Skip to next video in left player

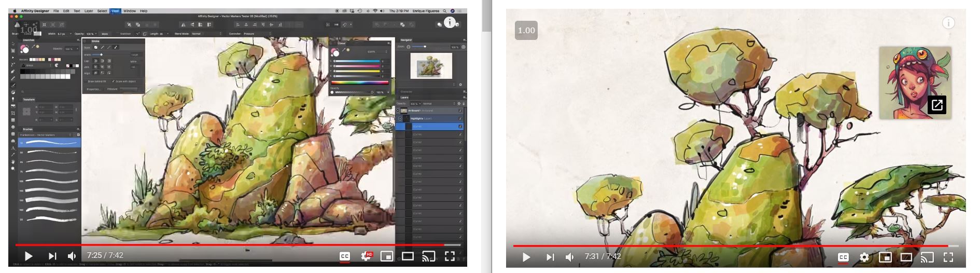point(52,256)
